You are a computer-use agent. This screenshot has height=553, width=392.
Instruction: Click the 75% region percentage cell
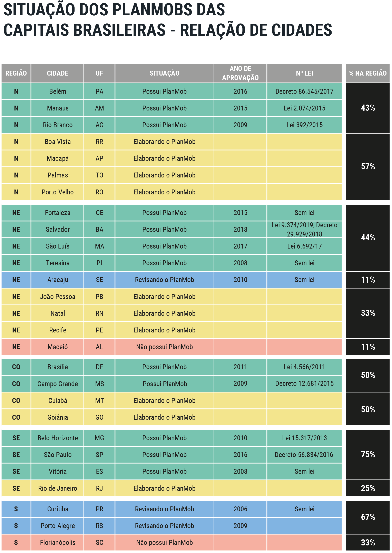click(368, 454)
